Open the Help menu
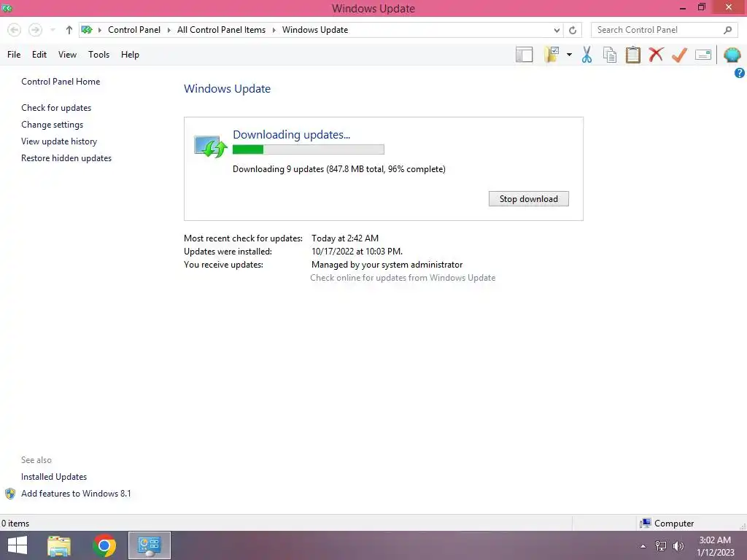This screenshot has width=747, height=560. 130,55
